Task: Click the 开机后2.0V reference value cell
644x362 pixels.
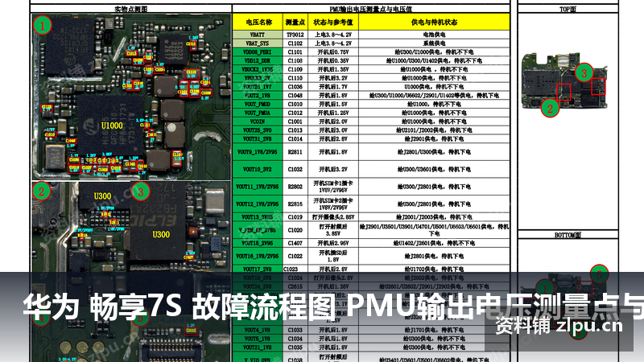Action: 332,121
